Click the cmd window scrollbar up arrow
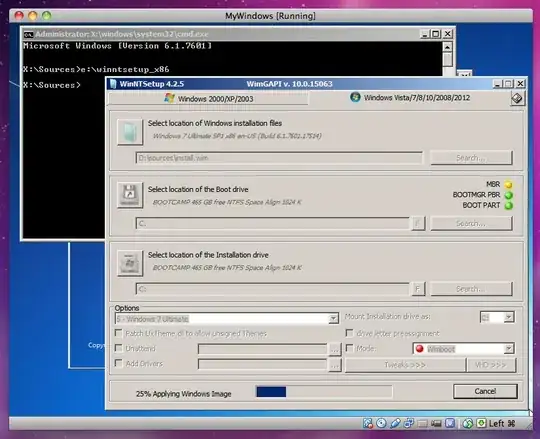The image size is (540, 439). click(x=447, y=46)
